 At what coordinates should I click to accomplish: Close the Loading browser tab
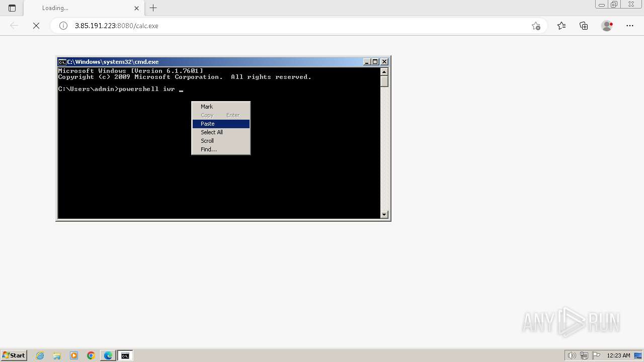coord(136,8)
